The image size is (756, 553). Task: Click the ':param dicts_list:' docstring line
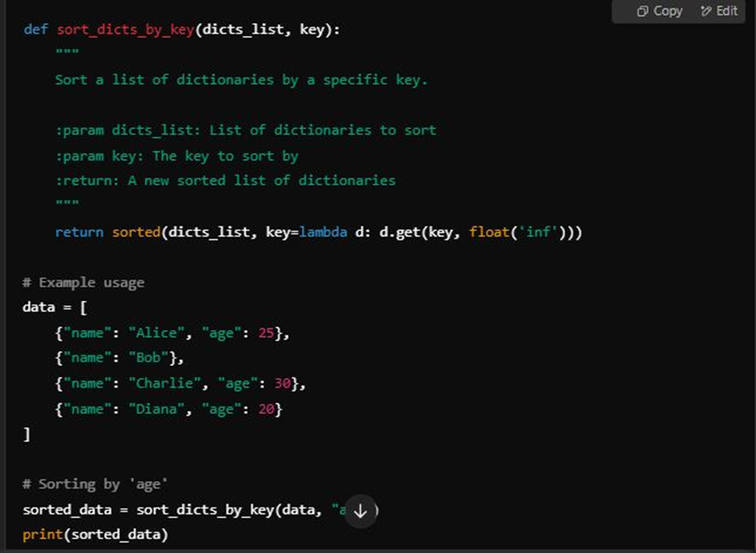tap(246, 130)
